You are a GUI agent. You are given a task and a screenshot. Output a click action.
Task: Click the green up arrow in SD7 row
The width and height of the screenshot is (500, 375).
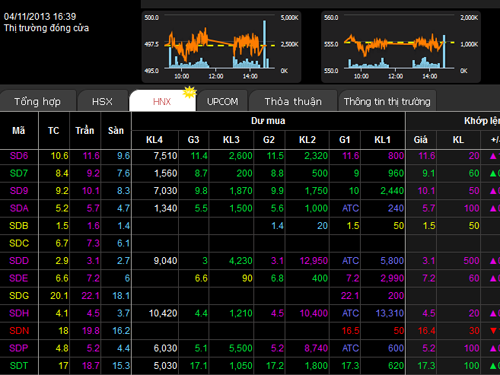pos(493,173)
